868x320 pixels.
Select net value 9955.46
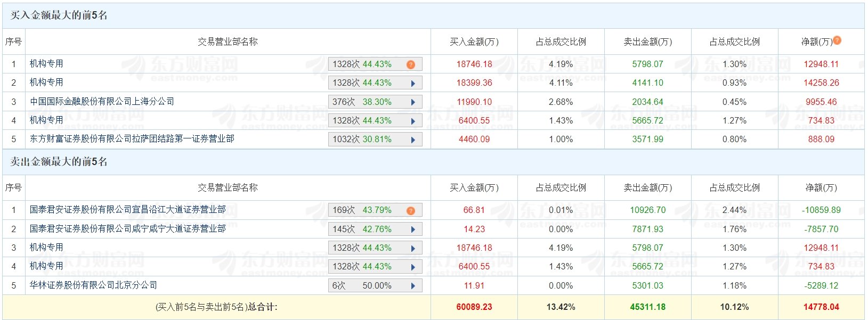click(x=821, y=102)
